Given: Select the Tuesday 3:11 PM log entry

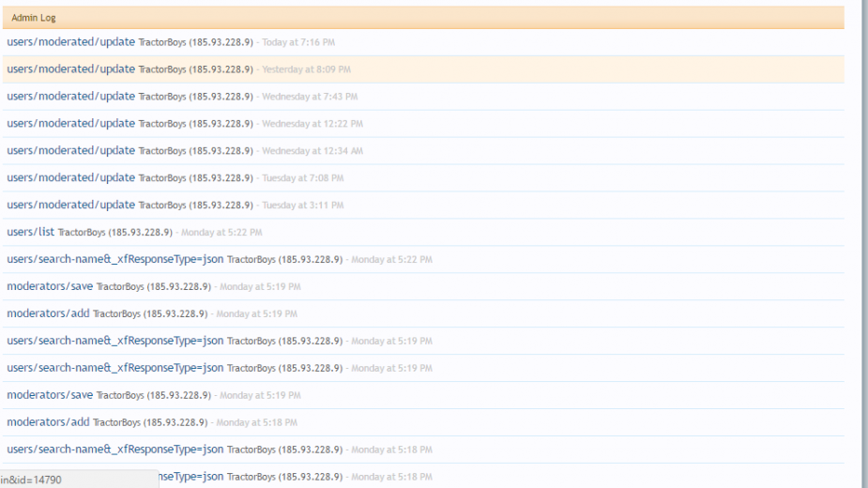Looking at the screenshot, I should pyautogui.click(x=70, y=206).
